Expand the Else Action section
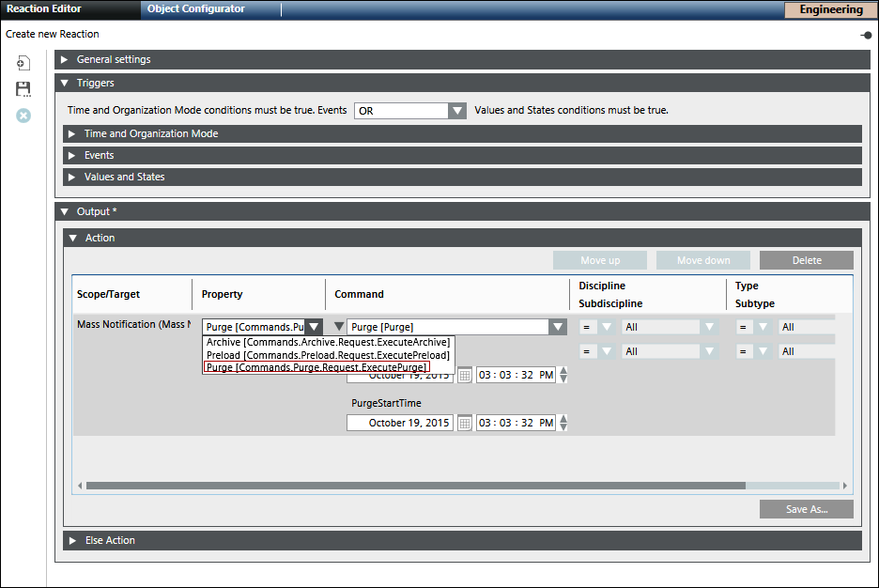879x588 pixels. [x=72, y=540]
